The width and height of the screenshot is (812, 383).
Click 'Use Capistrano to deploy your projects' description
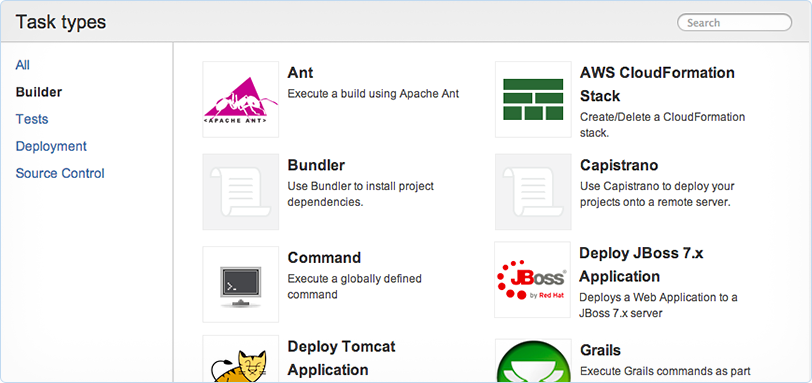click(657, 194)
